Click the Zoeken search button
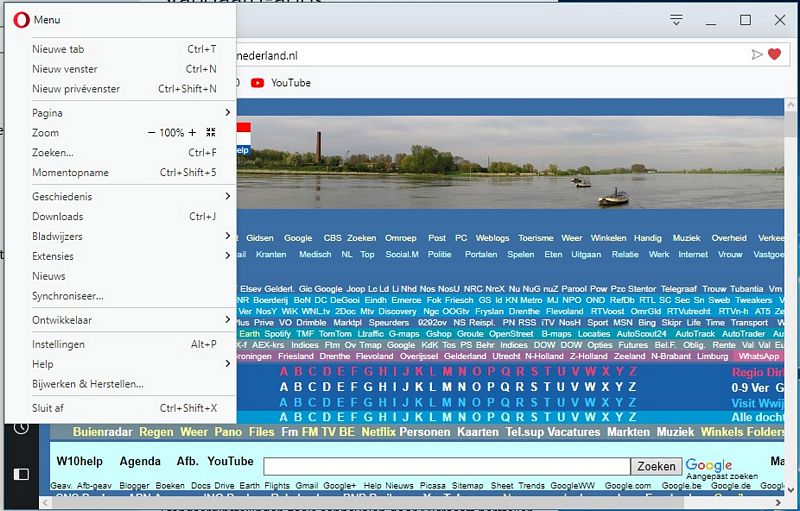Viewport: 800px width, 511px height. click(x=657, y=466)
